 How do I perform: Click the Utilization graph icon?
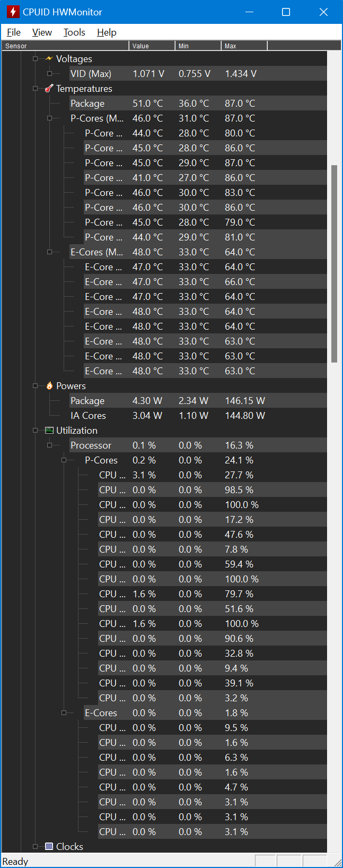(x=49, y=431)
